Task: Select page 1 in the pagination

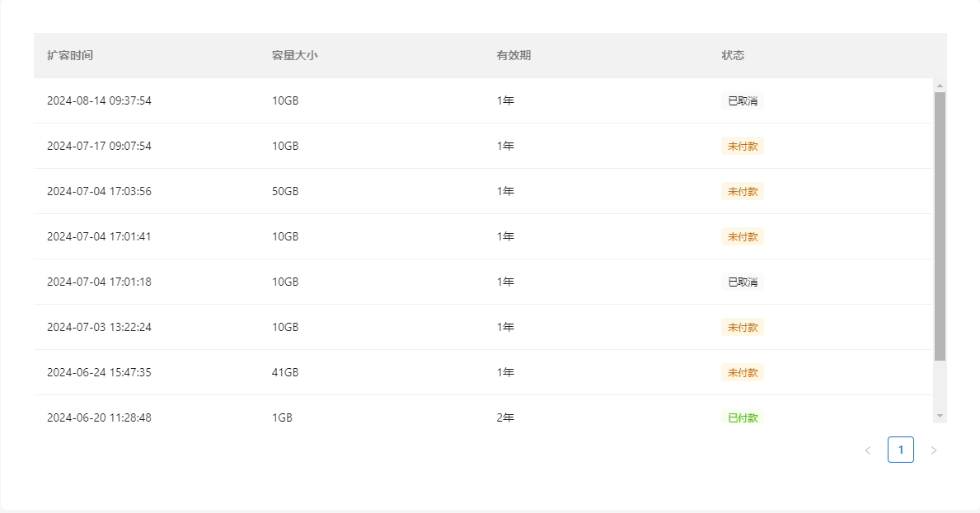Action: pos(900,450)
